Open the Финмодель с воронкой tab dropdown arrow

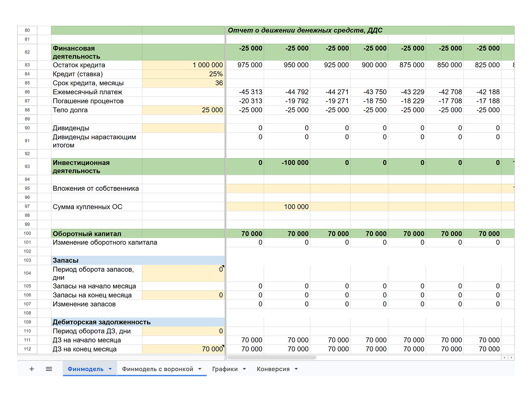(x=200, y=369)
